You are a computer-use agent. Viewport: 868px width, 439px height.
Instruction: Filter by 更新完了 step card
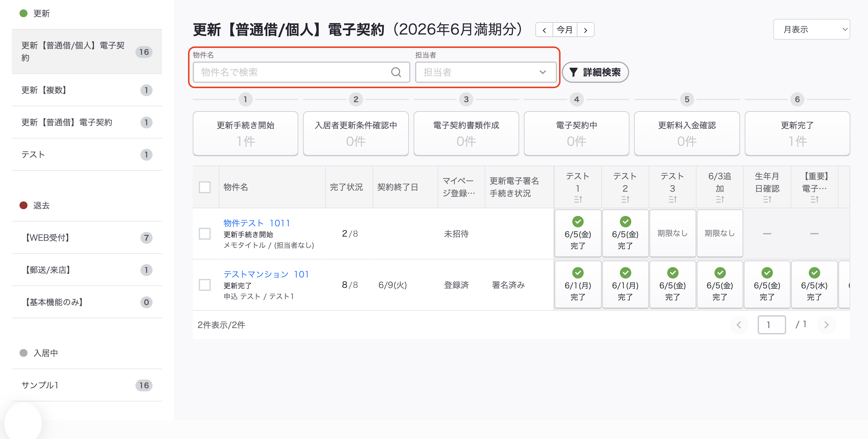[797, 133]
